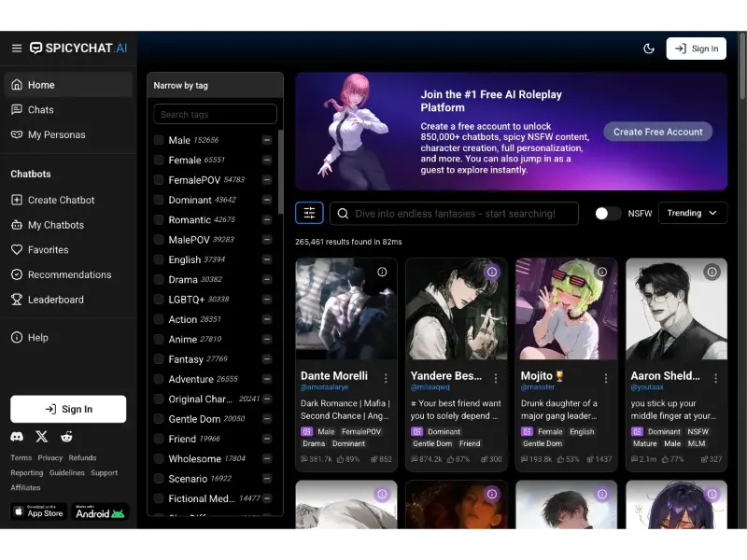Click the Search tags input field
This screenshot has height=560, width=747.
pos(215,114)
